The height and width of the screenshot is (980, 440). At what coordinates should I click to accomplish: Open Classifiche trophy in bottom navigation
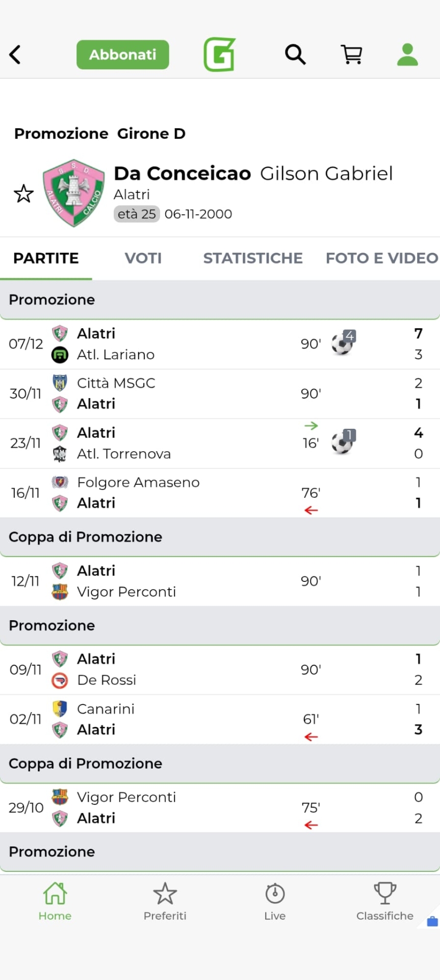pos(385,902)
